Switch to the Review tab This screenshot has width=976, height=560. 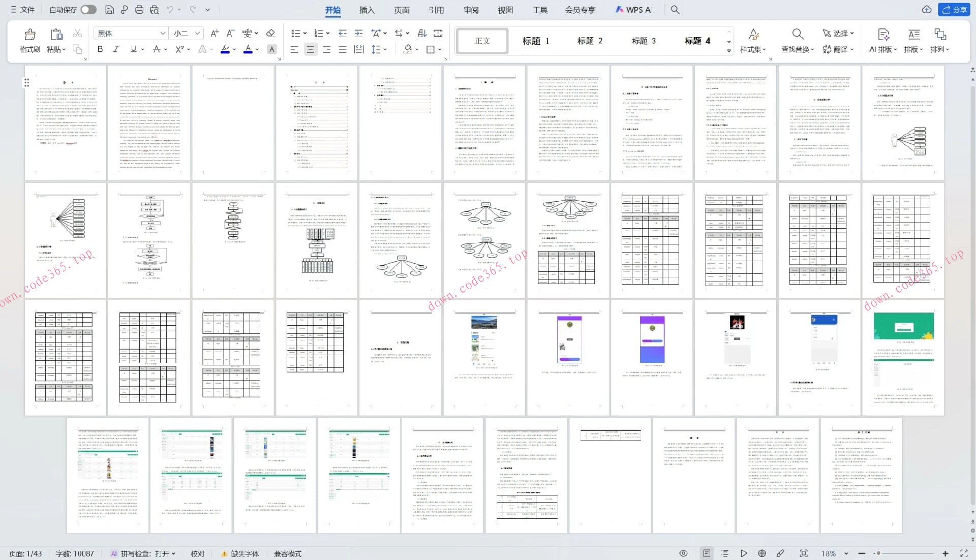(x=471, y=10)
